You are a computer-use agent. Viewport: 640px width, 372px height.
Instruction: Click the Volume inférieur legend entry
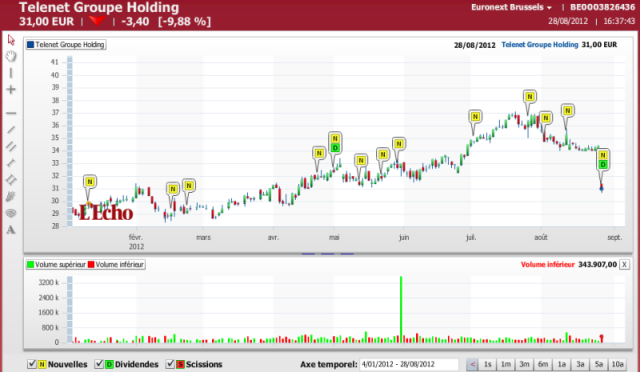click(116, 265)
